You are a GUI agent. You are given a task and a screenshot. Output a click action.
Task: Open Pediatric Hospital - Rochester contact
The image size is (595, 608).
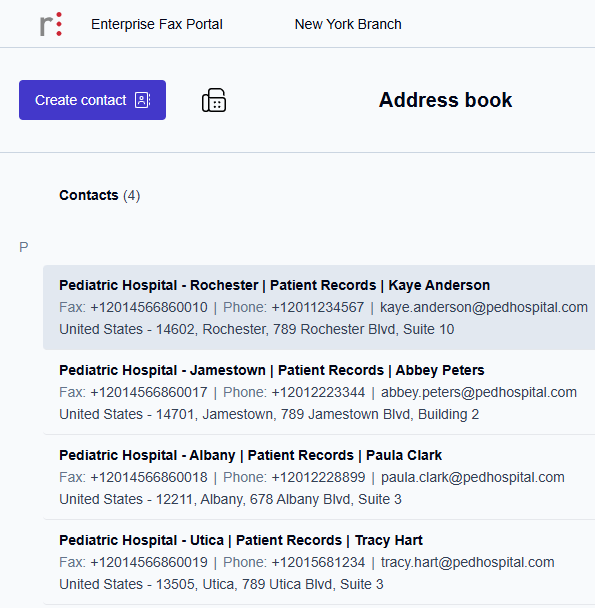point(319,307)
